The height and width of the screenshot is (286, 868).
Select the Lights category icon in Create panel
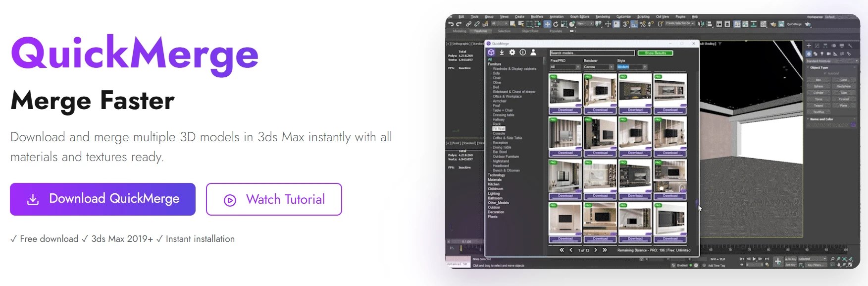(x=822, y=54)
